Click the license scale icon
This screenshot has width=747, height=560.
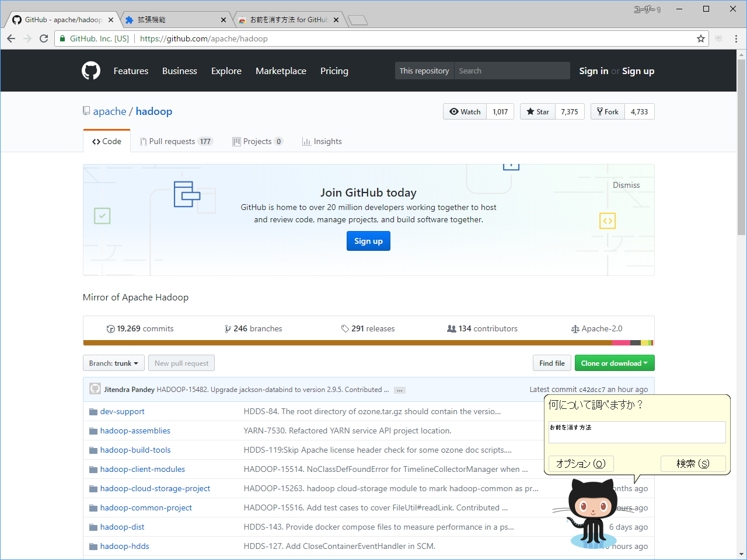coord(575,329)
